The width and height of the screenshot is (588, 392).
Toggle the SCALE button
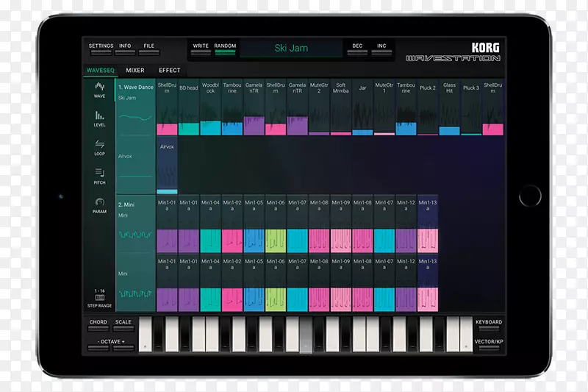(123, 325)
